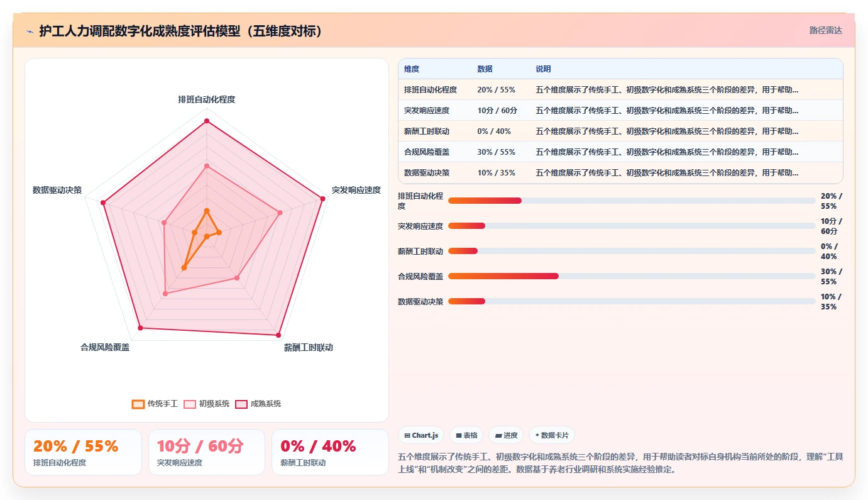Screen dimensions: 868x500
Task: Click the 数据驱动决策 progress bar
Action: [632, 301]
